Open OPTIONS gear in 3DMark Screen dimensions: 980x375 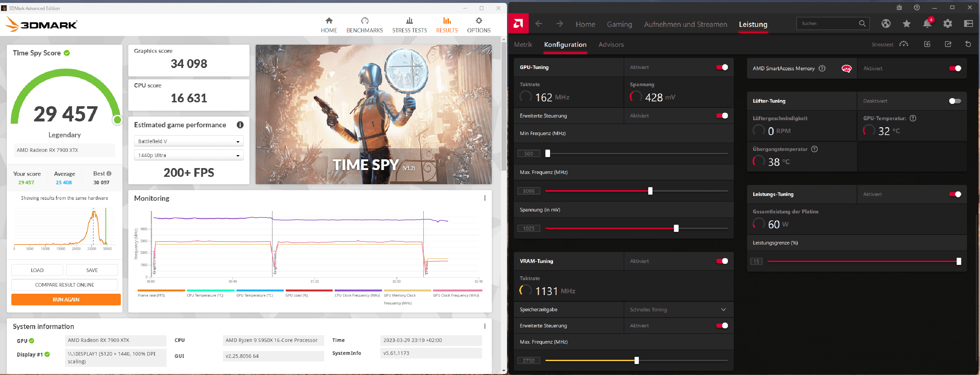tap(478, 25)
